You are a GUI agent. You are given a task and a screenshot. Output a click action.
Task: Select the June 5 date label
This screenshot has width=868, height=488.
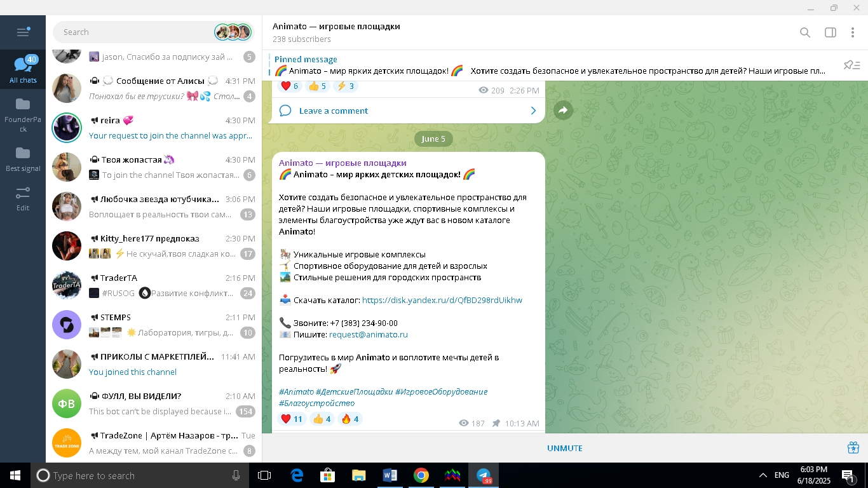pyautogui.click(x=433, y=139)
